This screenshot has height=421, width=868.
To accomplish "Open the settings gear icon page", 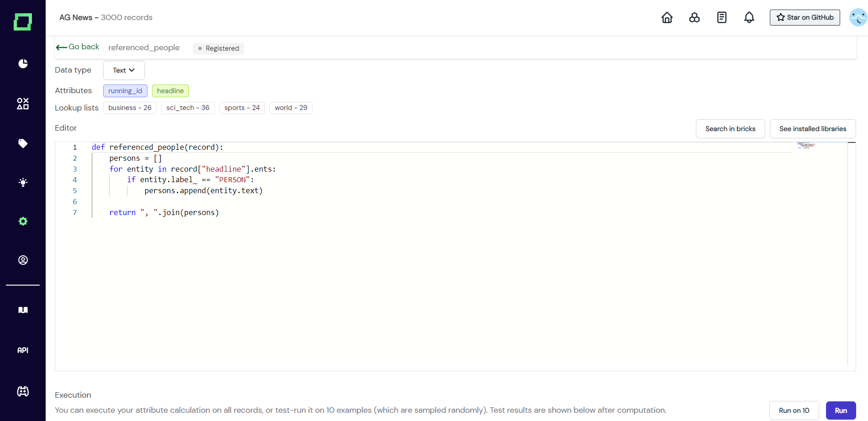I will tap(23, 221).
